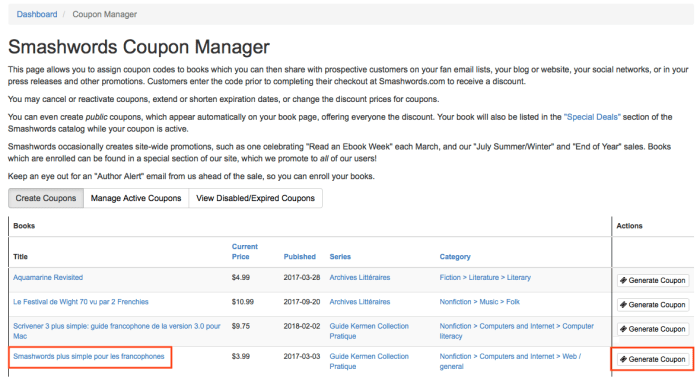Generate Coupon for Le Festival de Wight

653,305
